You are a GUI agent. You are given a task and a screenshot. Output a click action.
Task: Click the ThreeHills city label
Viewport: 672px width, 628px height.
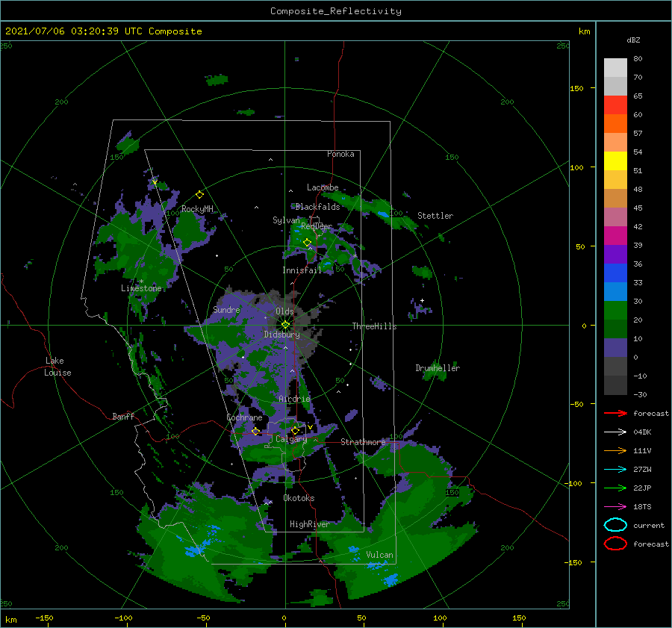pyautogui.click(x=374, y=326)
